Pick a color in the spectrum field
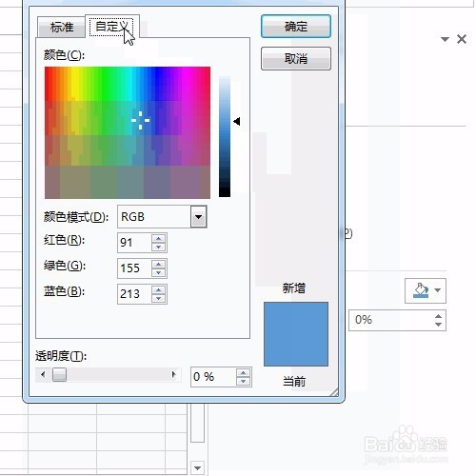This screenshot has height=476, width=476. click(128, 132)
